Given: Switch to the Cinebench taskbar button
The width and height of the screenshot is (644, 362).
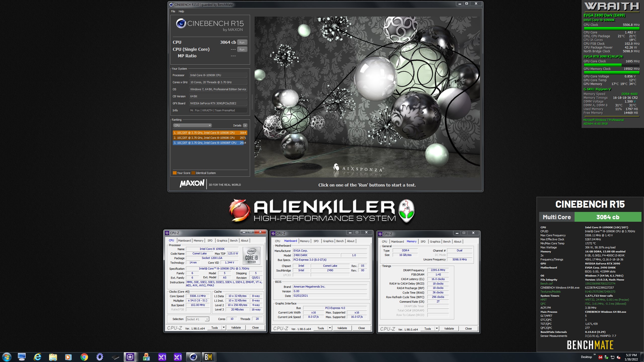Looking at the screenshot, I should pos(193,357).
